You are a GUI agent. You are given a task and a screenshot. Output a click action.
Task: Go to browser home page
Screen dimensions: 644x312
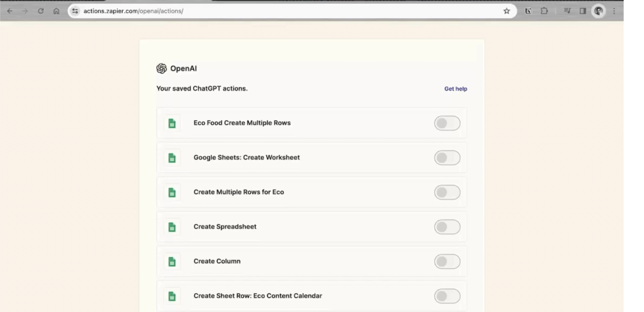click(56, 11)
